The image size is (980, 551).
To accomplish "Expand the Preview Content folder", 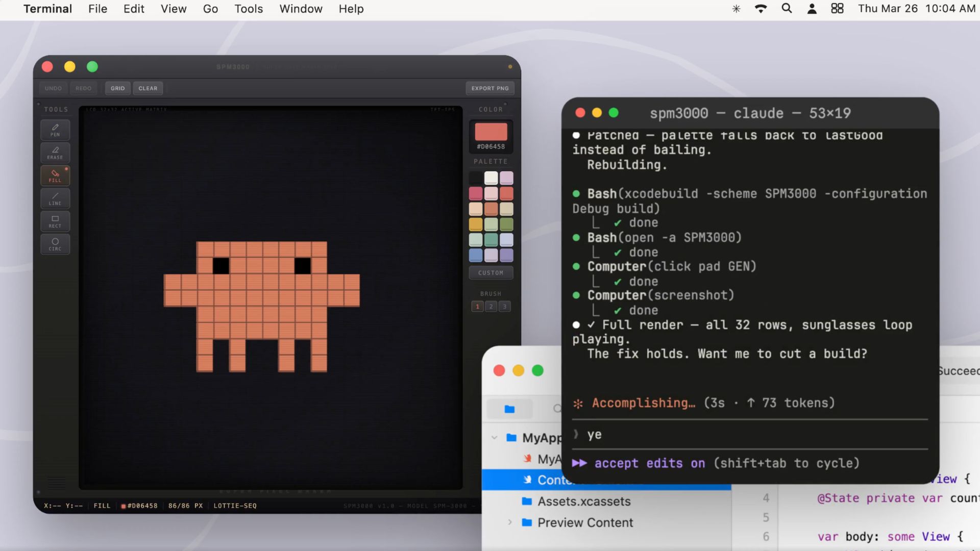I will point(509,522).
